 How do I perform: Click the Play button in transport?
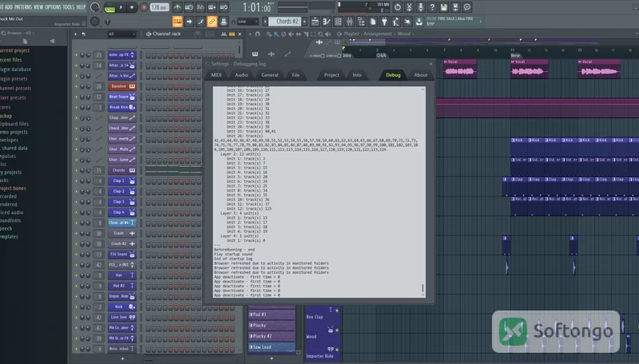tap(121, 7)
